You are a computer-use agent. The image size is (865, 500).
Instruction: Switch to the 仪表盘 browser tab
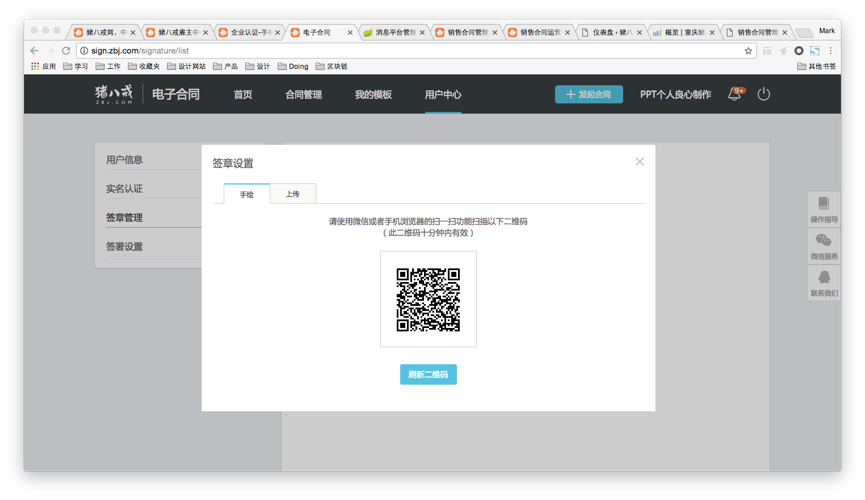610,33
